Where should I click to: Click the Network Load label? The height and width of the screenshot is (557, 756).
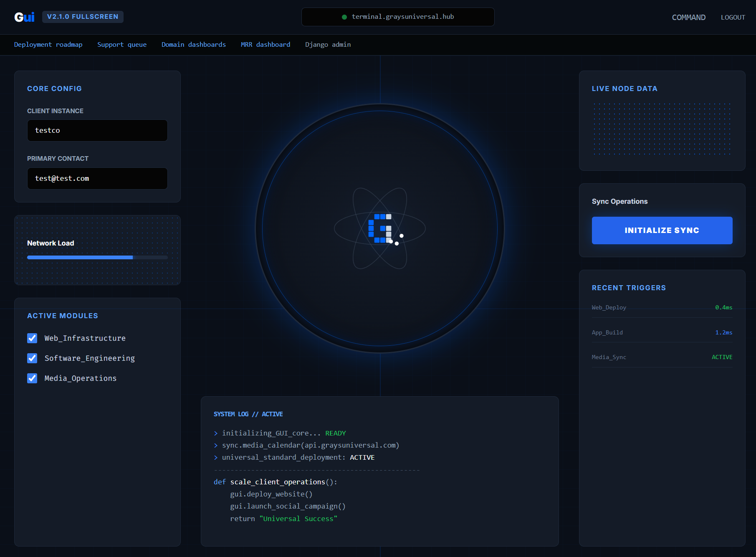coord(51,243)
